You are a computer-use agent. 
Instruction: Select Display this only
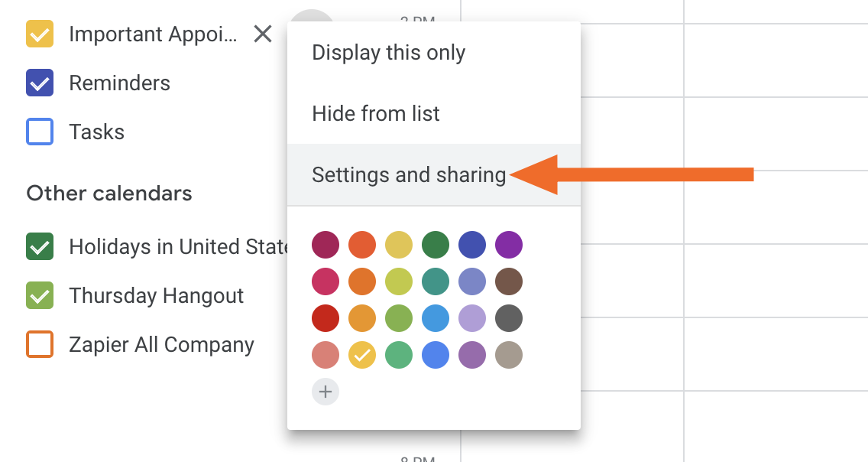coord(388,52)
